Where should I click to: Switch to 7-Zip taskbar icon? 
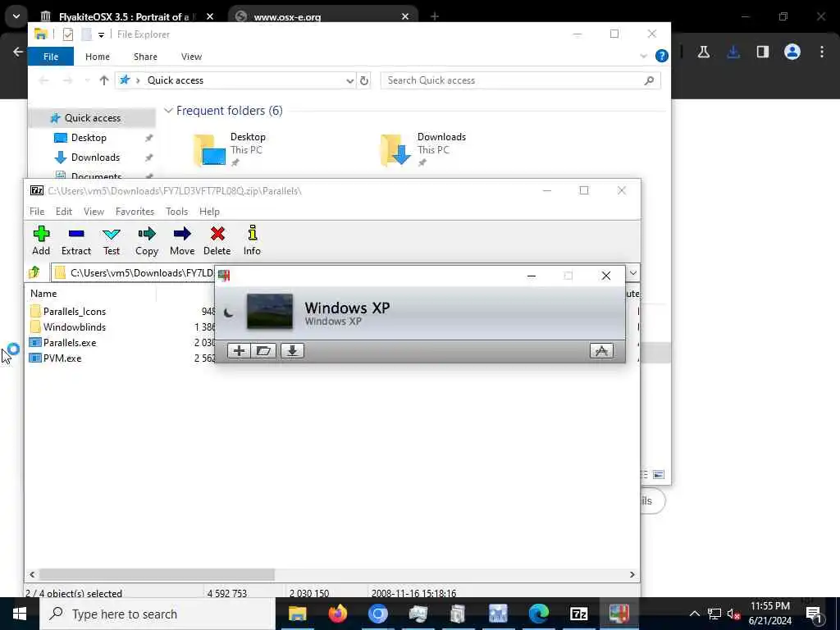(x=578, y=614)
